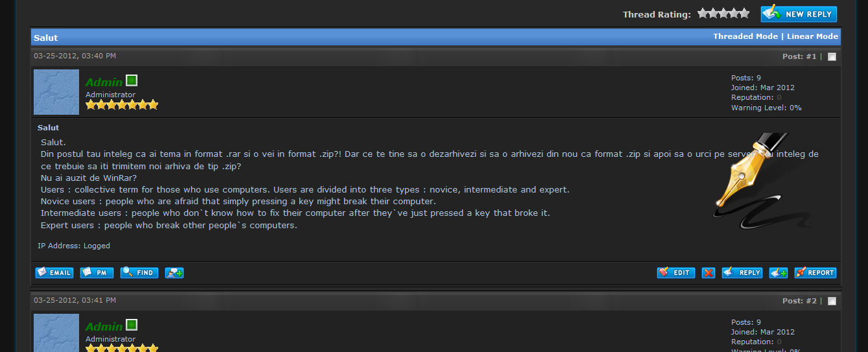Open the Admin profile link in post #1
The height and width of the screenshot is (352, 868).
104,82
